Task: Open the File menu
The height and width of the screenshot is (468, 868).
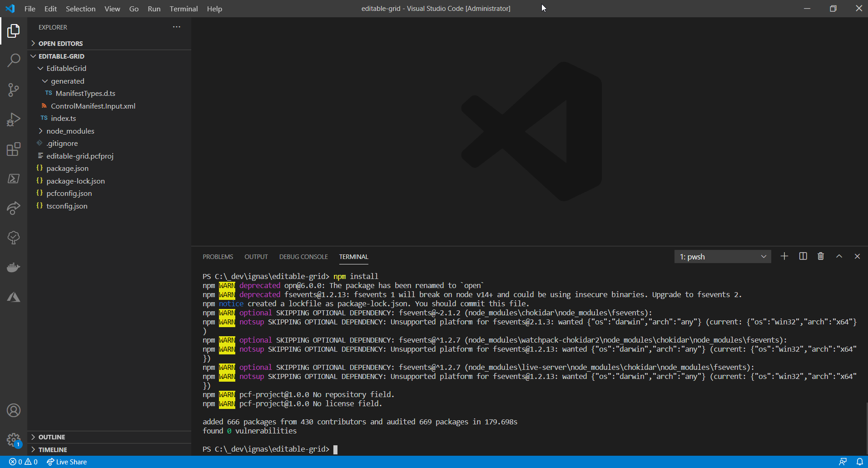Action: click(x=30, y=9)
